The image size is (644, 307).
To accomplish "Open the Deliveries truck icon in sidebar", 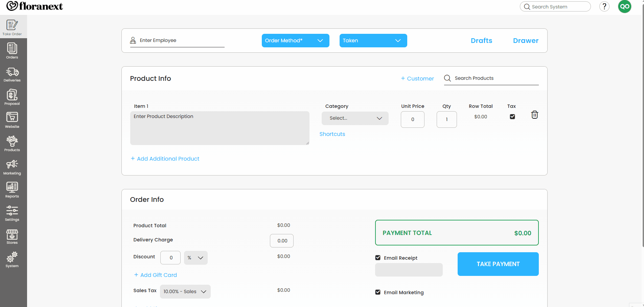I will click(12, 72).
